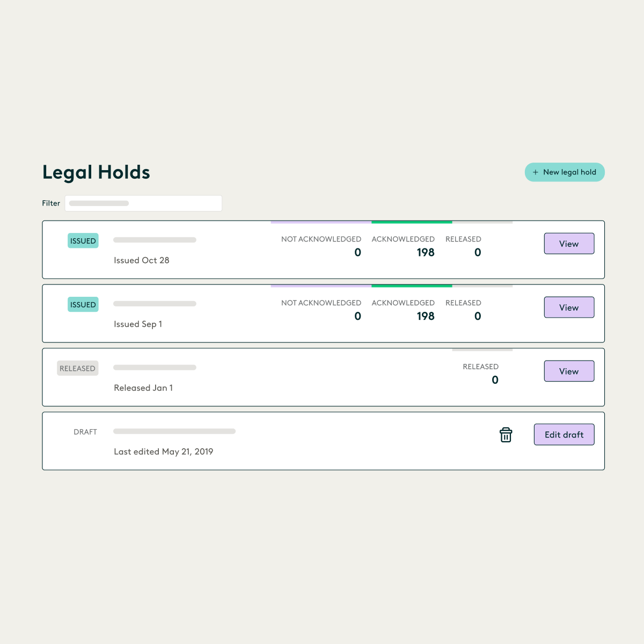
Task: Click the View button for the Sep 1 hold
Action: (x=569, y=307)
